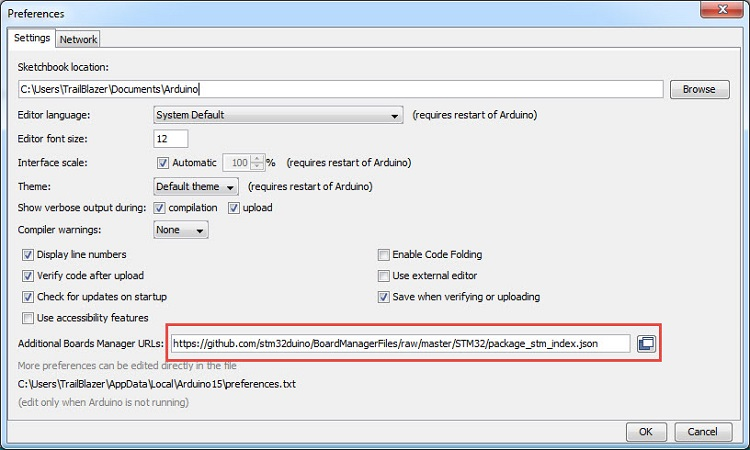
Task: Open the Additional Boards URLs editor window icon
Action: click(x=646, y=343)
